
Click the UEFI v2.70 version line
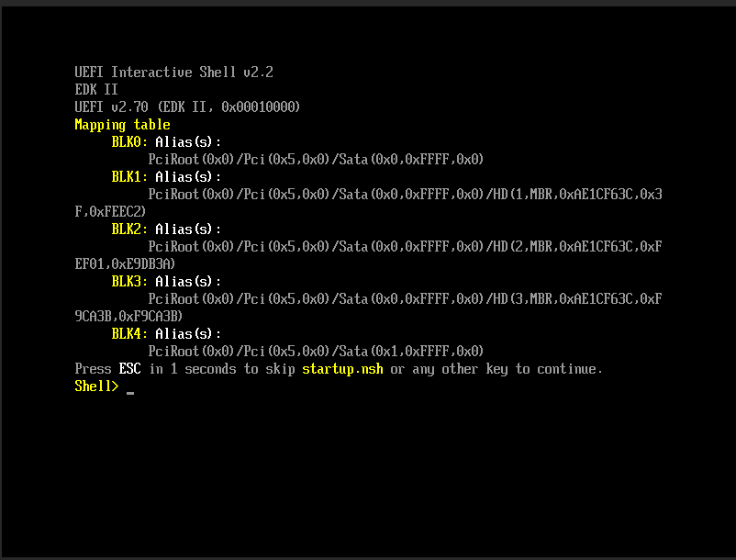(x=187, y=107)
